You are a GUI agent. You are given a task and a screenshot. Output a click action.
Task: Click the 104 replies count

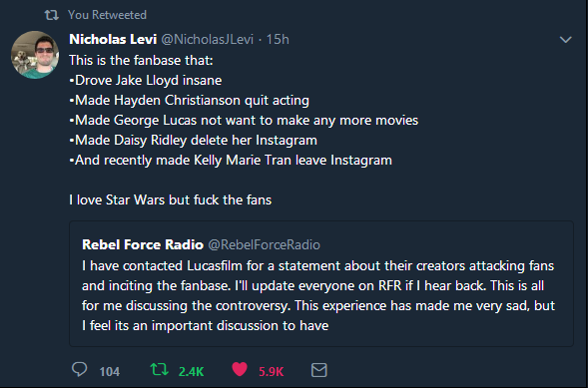click(110, 371)
